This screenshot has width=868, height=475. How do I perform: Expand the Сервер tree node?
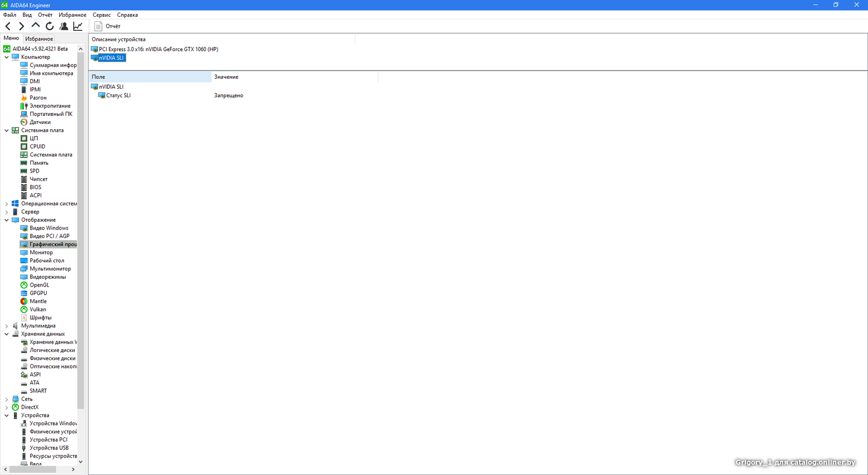point(7,212)
